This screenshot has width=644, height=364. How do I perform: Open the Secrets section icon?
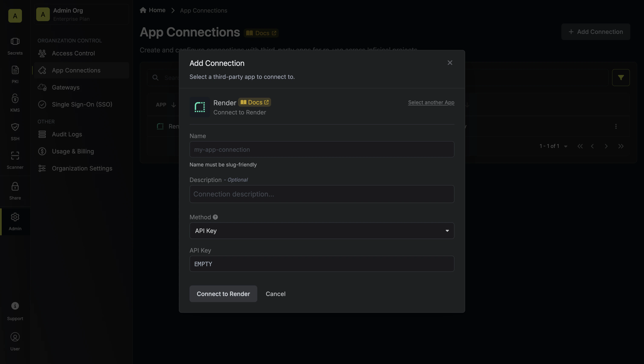[x=15, y=41]
